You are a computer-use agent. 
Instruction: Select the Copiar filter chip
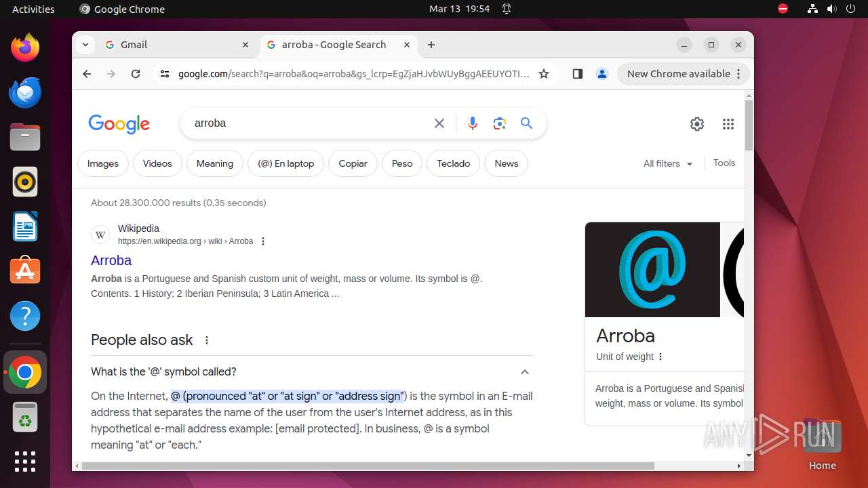pyautogui.click(x=353, y=163)
